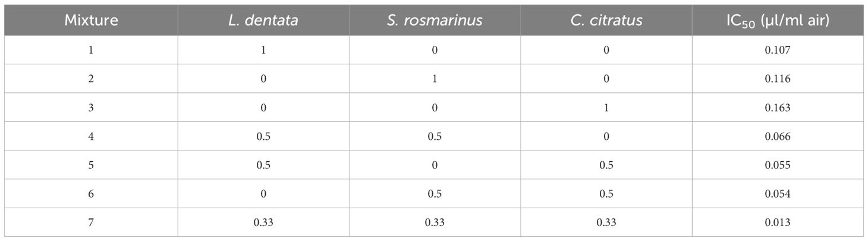Click the Mixture column header
Screen dimensions: 868x241
coord(92,21)
